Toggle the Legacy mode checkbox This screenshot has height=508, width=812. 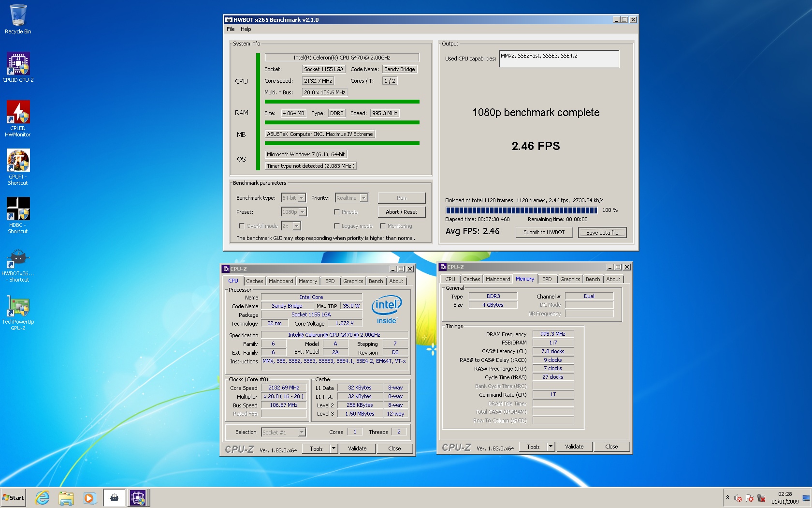(337, 226)
